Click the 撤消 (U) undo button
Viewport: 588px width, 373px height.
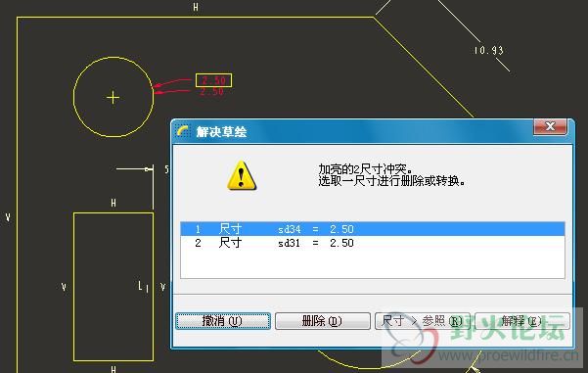(x=223, y=321)
